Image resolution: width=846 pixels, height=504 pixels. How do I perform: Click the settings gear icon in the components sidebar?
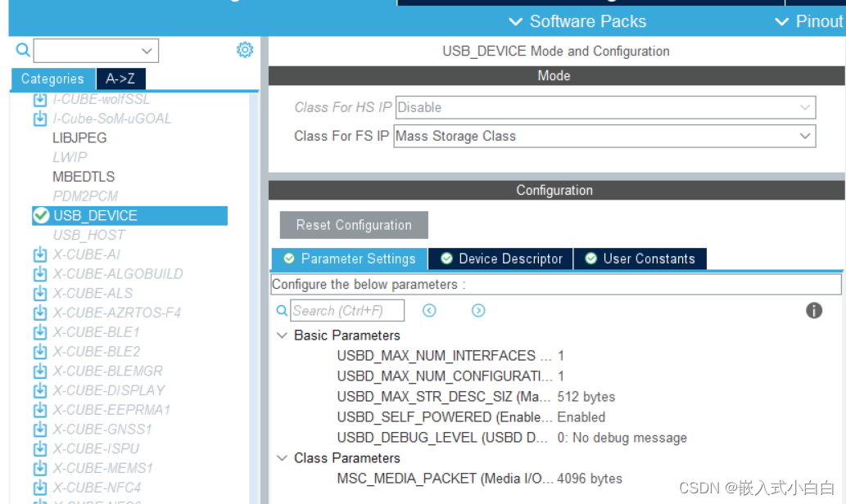click(244, 50)
